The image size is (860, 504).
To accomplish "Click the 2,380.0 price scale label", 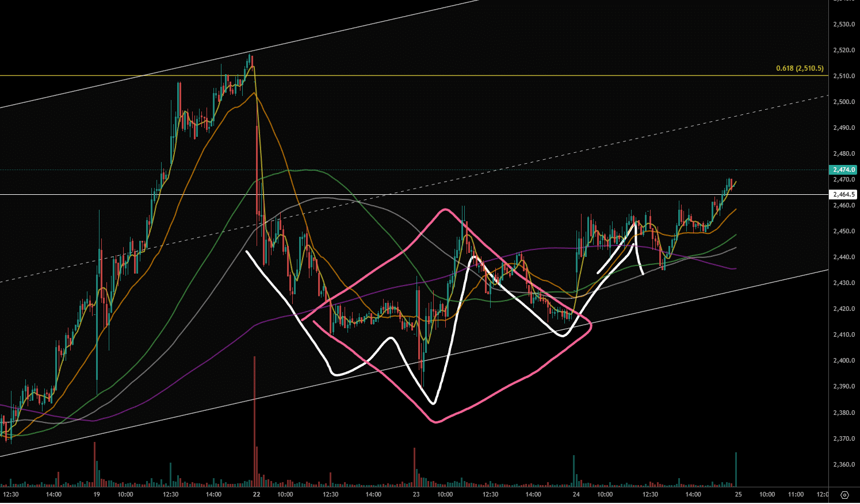I will [844, 413].
